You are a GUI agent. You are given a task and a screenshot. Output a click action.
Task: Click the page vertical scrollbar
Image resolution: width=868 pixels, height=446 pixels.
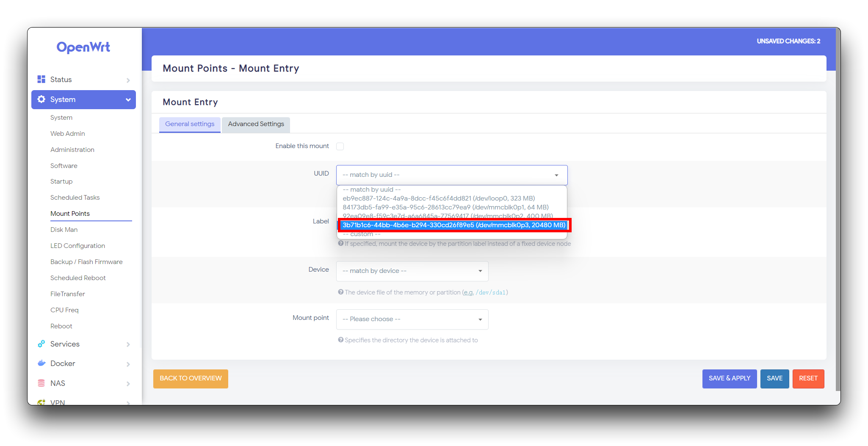(838, 209)
